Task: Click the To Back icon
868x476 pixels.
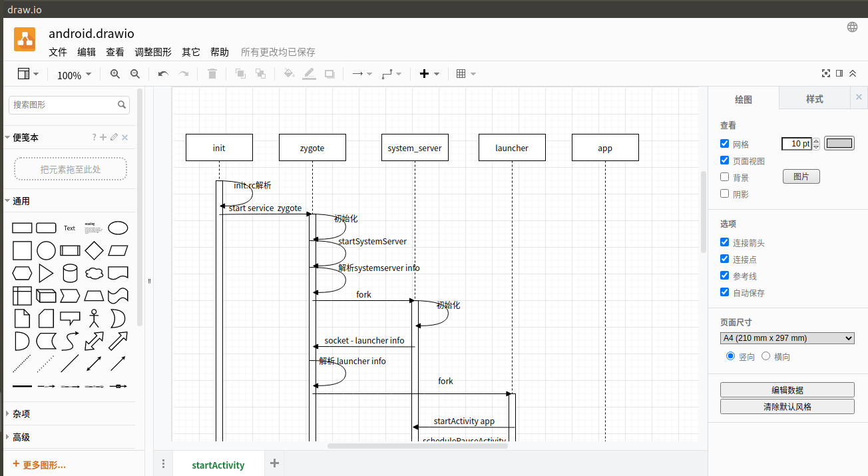Action: pos(260,74)
